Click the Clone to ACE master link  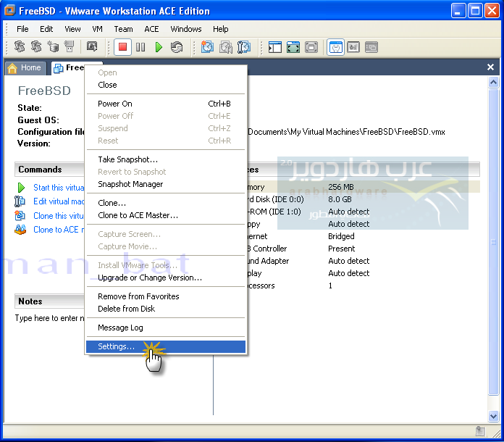59,230
